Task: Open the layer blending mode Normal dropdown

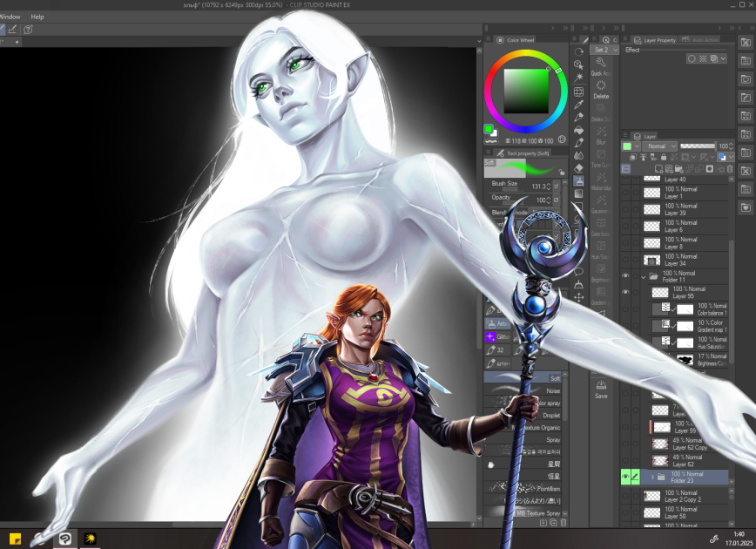Action: click(660, 146)
